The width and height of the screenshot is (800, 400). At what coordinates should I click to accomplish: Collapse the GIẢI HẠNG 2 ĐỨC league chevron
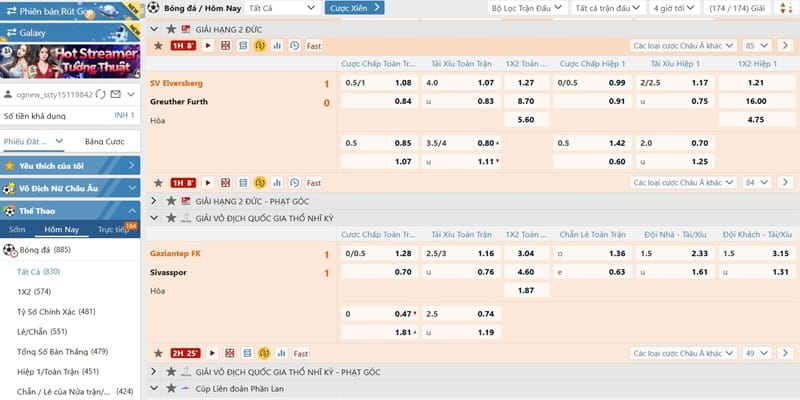pyautogui.click(x=154, y=29)
